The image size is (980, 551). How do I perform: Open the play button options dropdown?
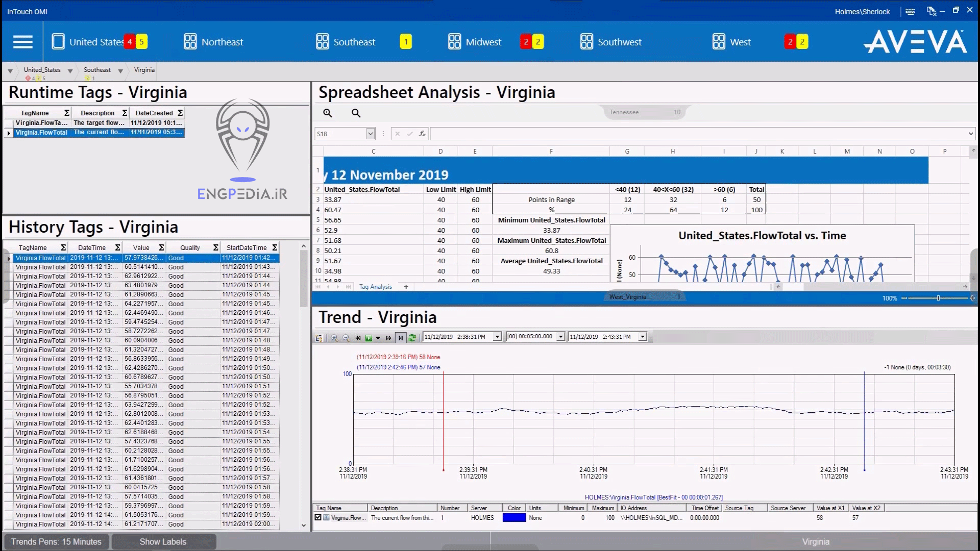pyautogui.click(x=378, y=338)
